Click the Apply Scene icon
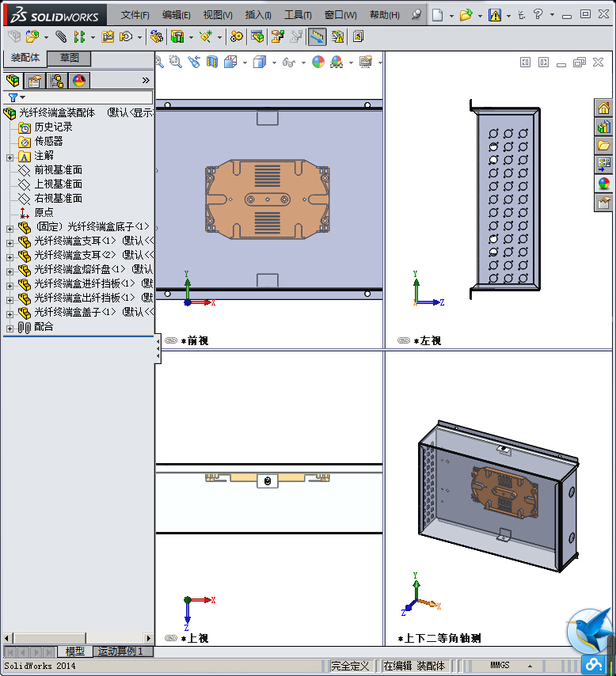616x676 pixels. 337,62
